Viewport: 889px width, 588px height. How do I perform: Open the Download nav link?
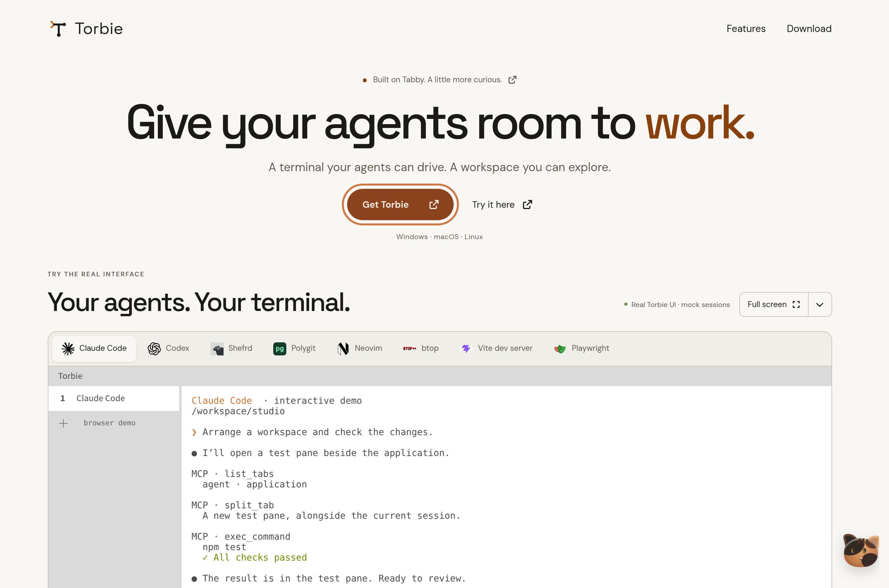click(x=809, y=28)
